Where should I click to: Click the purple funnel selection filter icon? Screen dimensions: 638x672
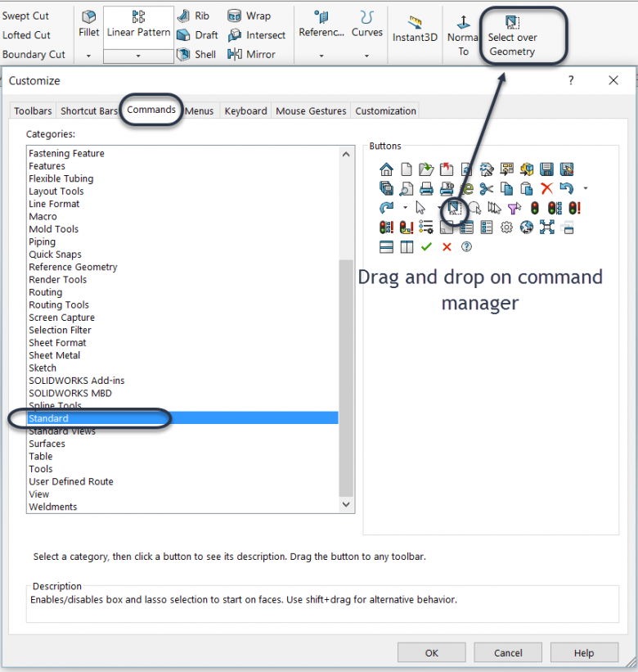tap(514, 208)
